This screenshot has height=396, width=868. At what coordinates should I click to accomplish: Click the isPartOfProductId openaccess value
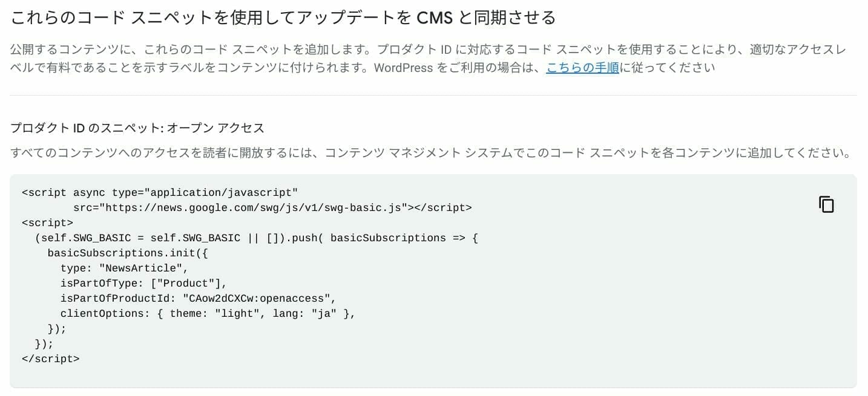coord(259,299)
